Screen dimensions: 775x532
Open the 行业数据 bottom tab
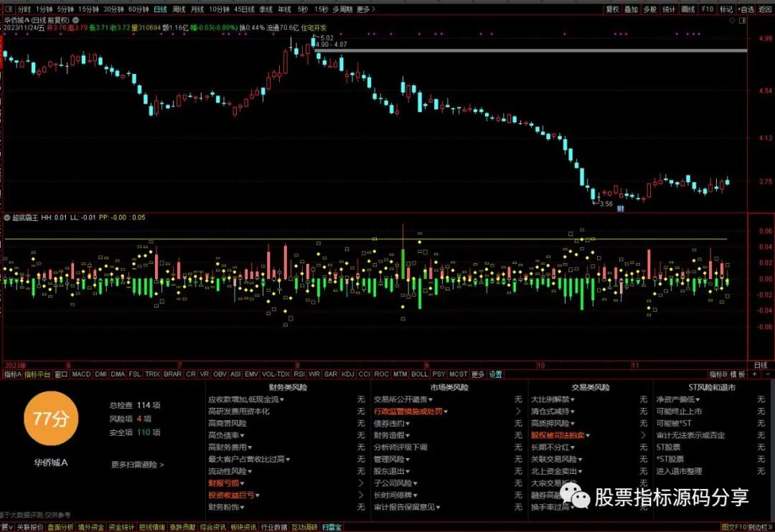pyautogui.click(x=274, y=528)
